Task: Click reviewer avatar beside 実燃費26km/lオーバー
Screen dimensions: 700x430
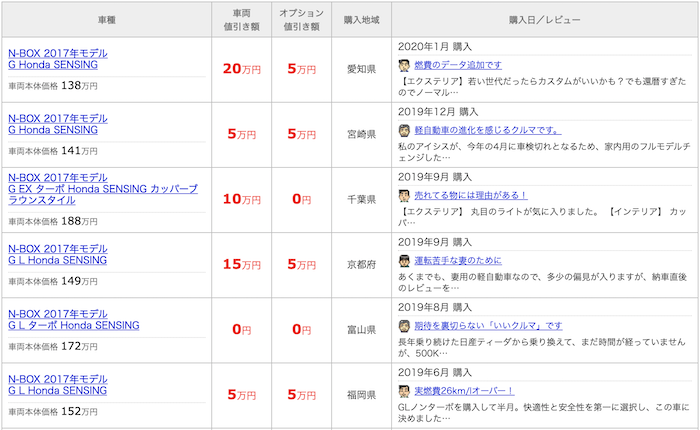Action: point(404,391)
